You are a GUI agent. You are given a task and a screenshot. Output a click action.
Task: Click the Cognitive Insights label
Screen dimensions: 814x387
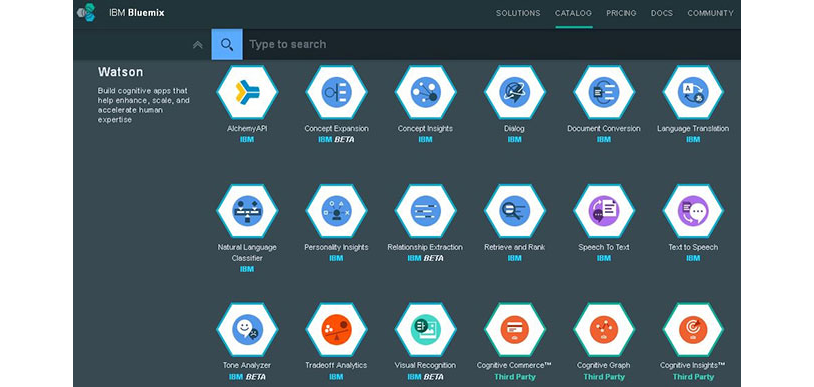click(x=693, y=365)
